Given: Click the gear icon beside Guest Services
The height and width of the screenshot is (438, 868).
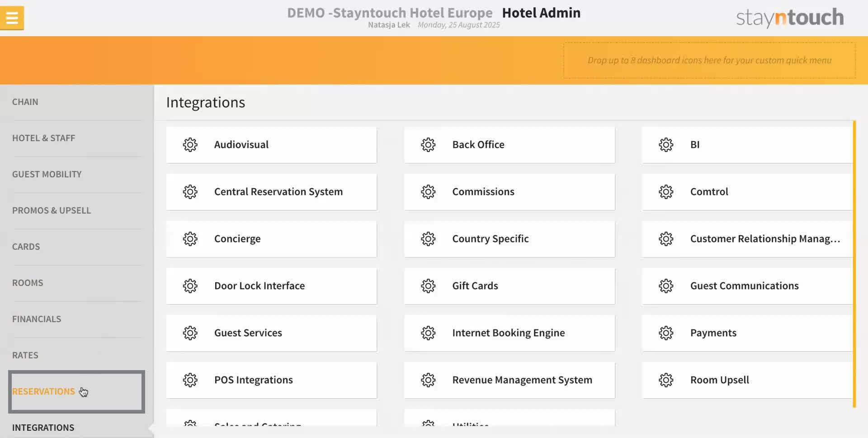Looking at the screenshot, I should pyautogui.click(x=190, y=333).
